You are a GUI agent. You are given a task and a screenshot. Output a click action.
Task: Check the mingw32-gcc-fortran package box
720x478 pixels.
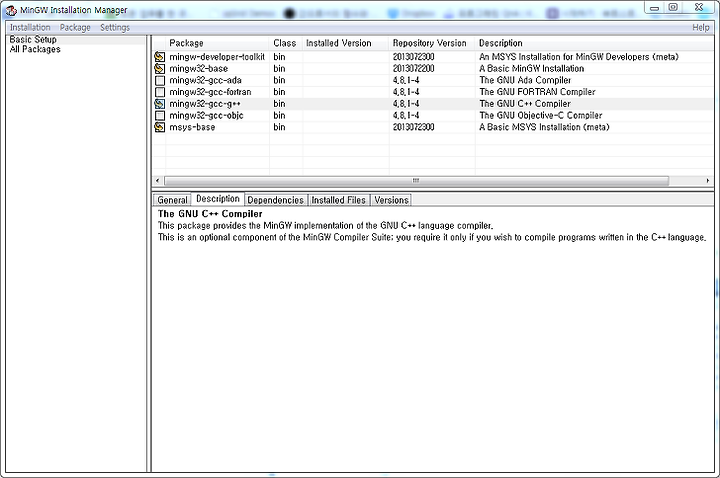[x=159, y=92]
